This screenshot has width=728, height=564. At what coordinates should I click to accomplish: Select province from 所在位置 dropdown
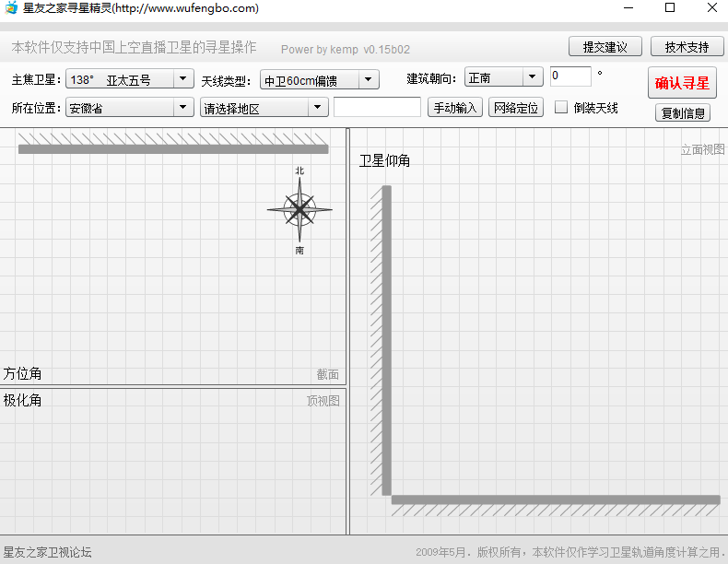pos(129,108)
